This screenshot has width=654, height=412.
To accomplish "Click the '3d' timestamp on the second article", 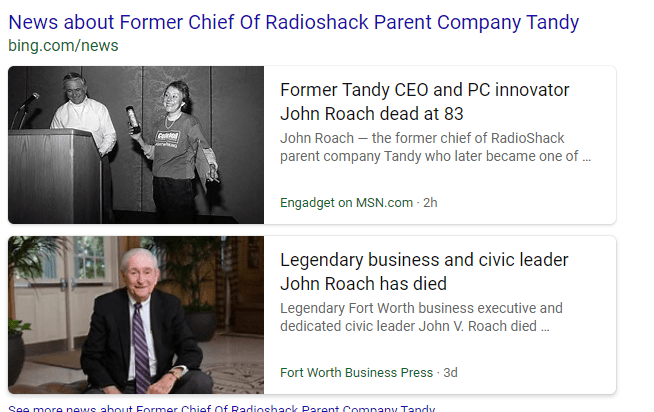I will pos(450,372).
